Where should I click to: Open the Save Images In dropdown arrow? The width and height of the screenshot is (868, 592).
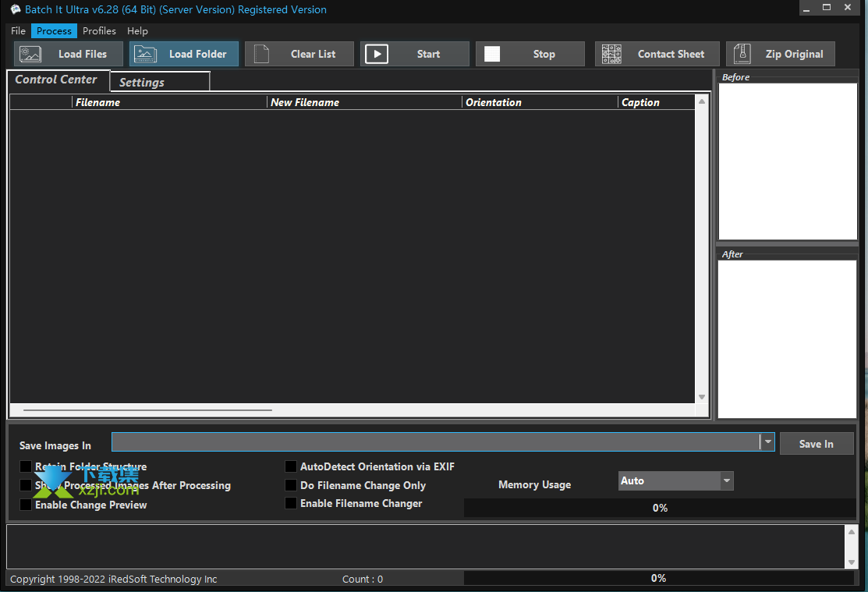tap(767, 442)
